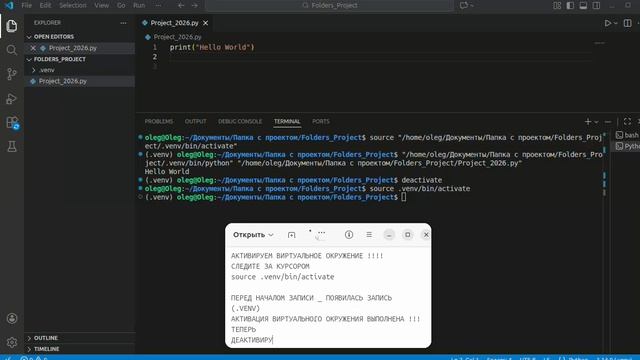Toggle the secondary side bar layout icon
This screenshot has height=360, width=640.
596,5
